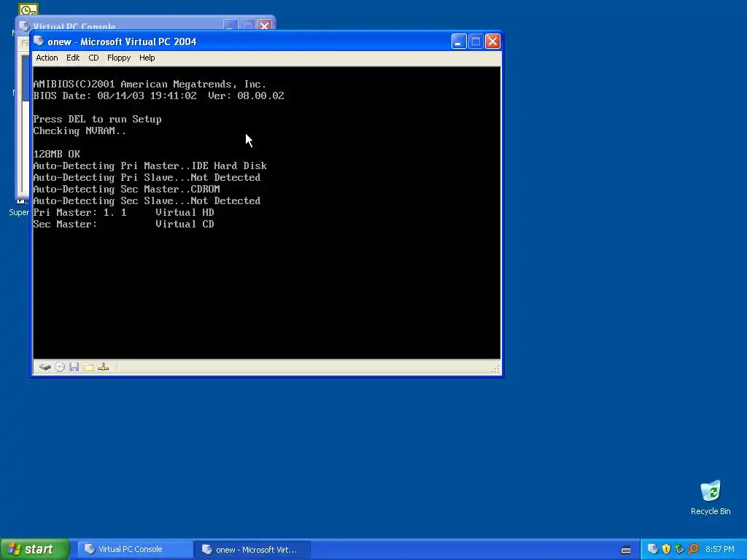Click the '128MB OK' memory text

[57, 155]
